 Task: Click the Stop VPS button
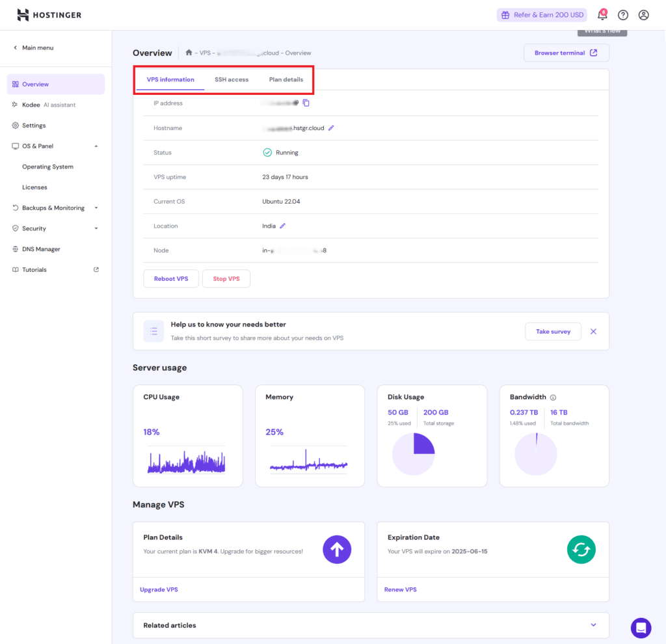coord(226,278)
